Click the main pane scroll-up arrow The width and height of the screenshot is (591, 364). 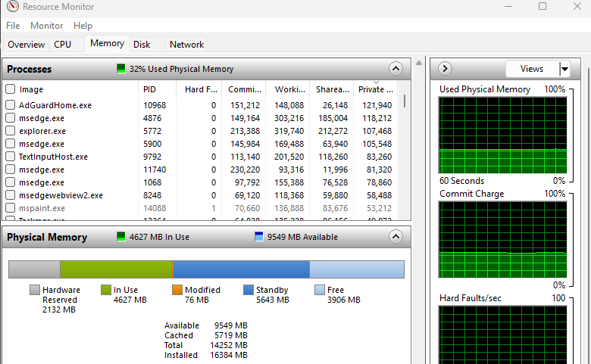419,63
